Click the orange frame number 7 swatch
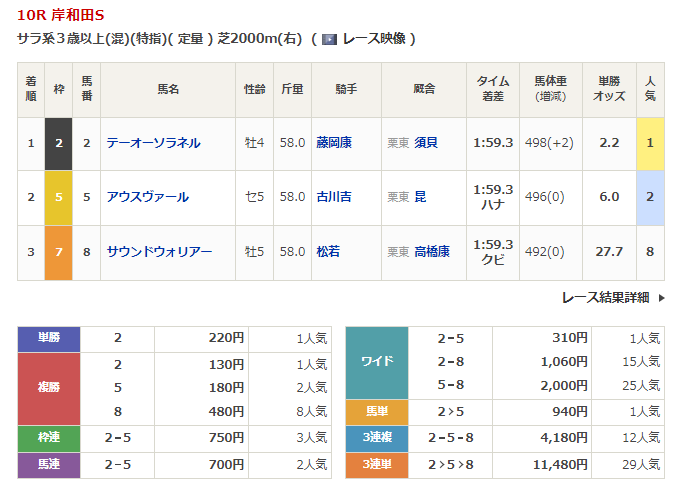The height and width of the screenshot is (488, 683). click(x=59, y=252)
